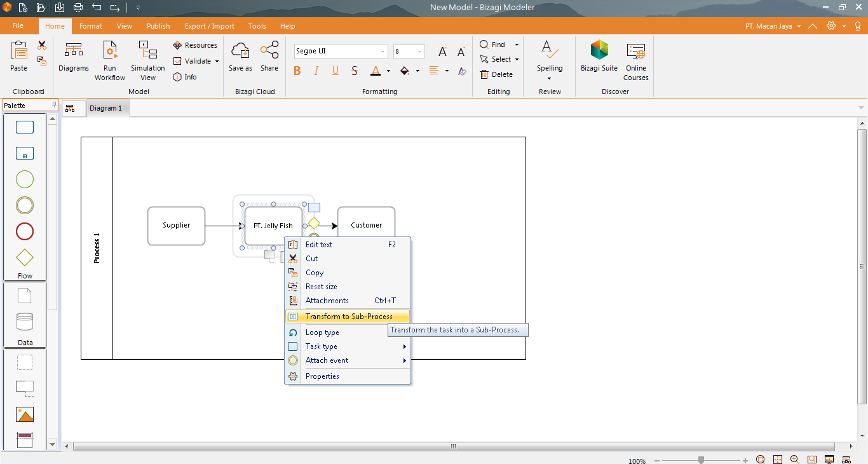This screenshot has width=868, height=464.
Task: Click the font color A swatch
Action: [x=376, y=71]
